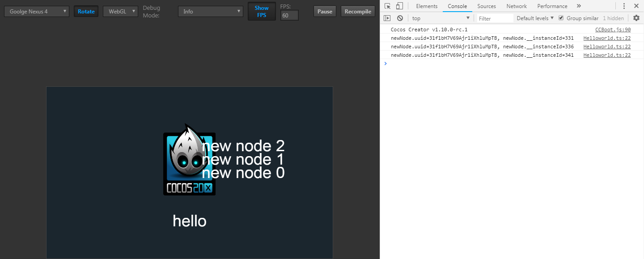644x259 pixels.
Task: Open Helloworld.ts:22 link for instanceId=331
Action: (x=607, y=38)
